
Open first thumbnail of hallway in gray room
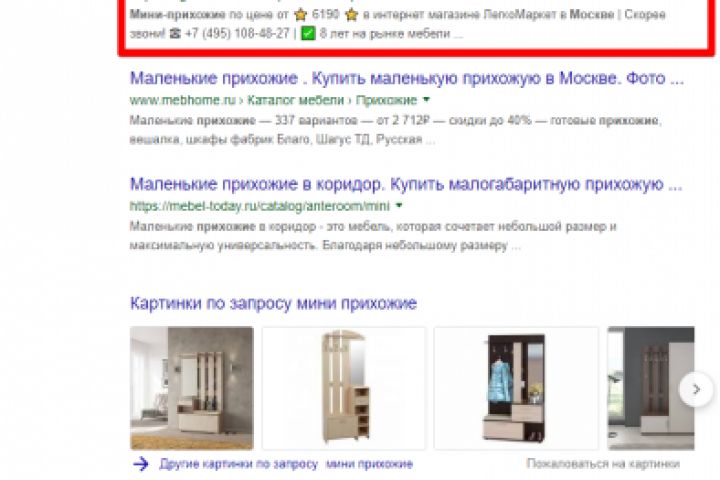click(x=191, y=388)
